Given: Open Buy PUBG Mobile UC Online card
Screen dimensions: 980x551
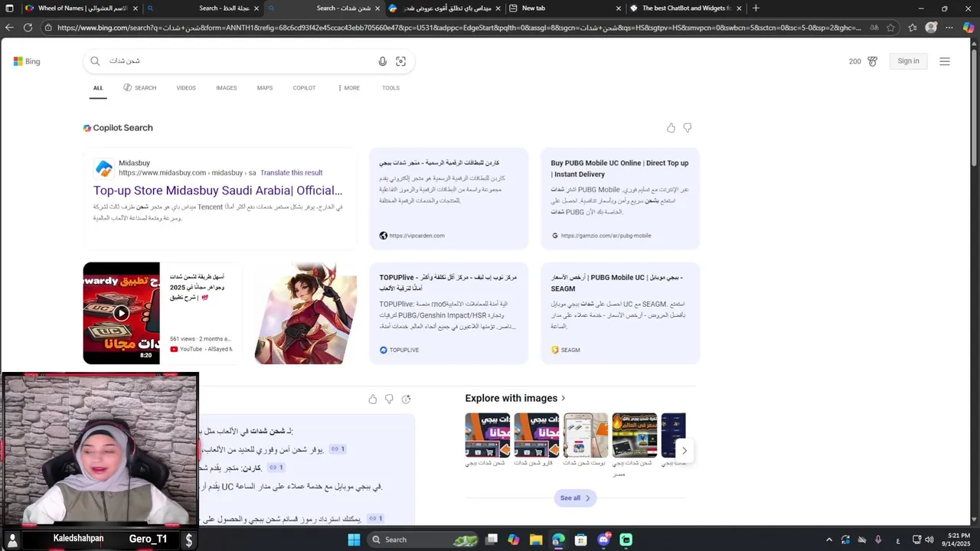Looking at the screenshot, I should pos(620,199).
